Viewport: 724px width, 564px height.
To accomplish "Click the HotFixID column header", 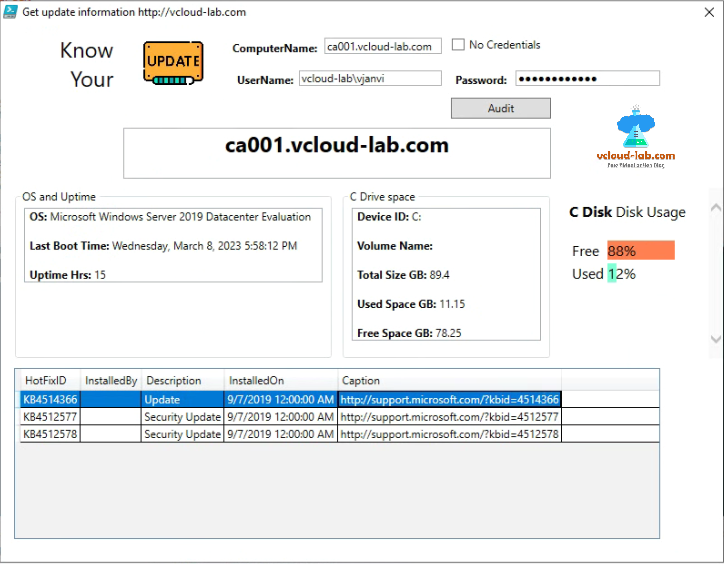I will pos(50,381).
